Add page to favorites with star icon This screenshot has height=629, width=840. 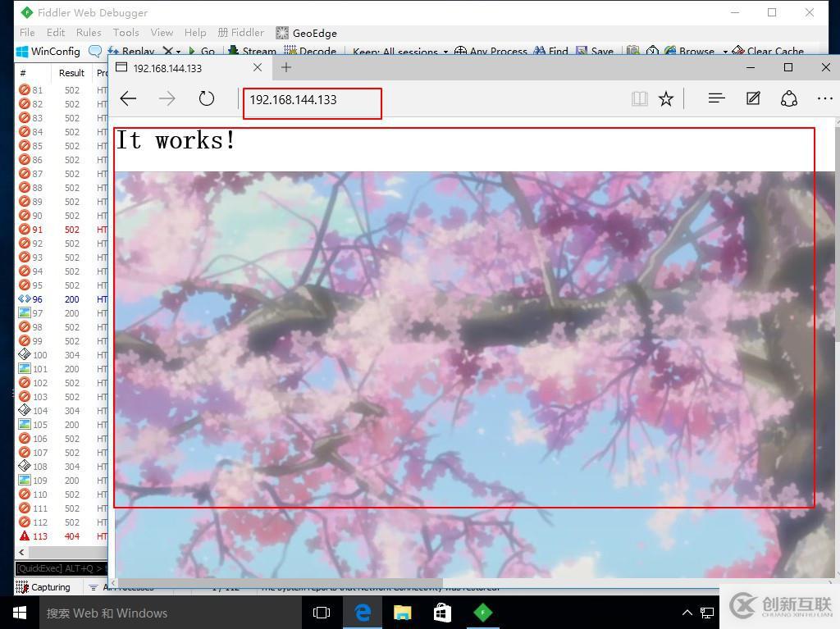[x=666, y=99]
